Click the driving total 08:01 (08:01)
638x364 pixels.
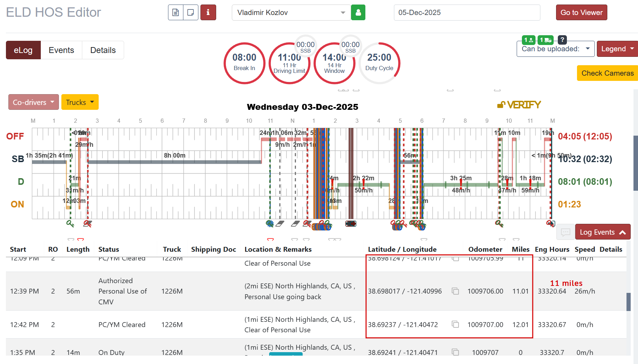585,182
